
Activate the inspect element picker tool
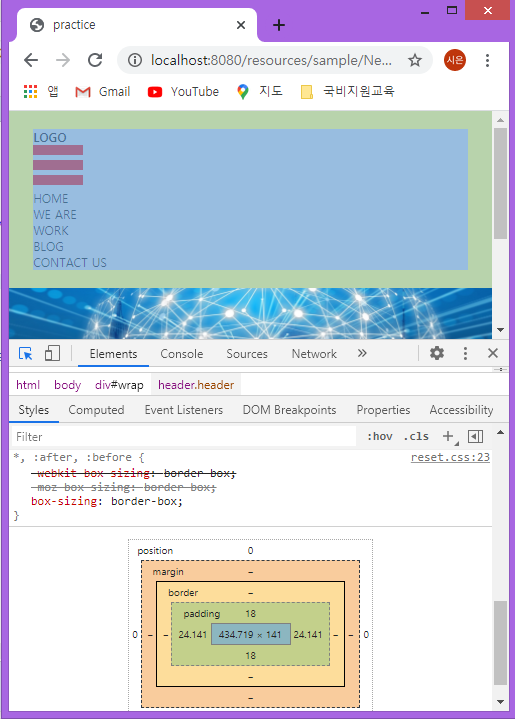tap(25, 354)
